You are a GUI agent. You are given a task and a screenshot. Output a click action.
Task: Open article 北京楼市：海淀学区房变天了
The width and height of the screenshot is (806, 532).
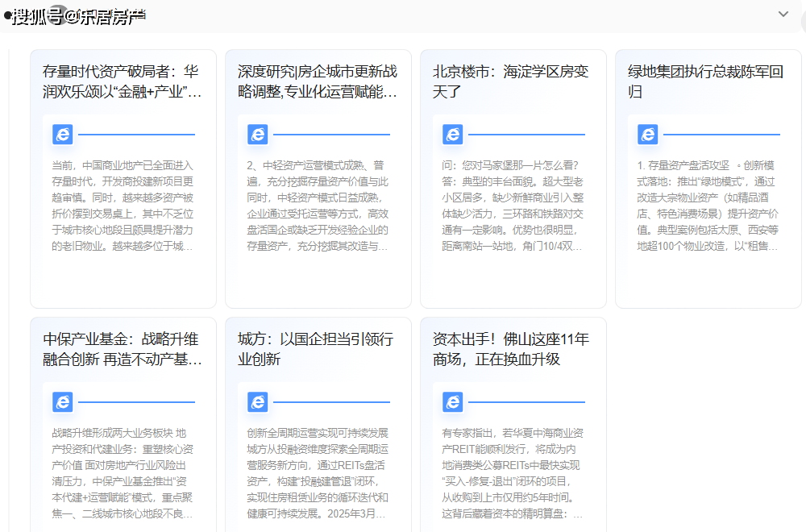pyautogui.click(x=511, y=81)
